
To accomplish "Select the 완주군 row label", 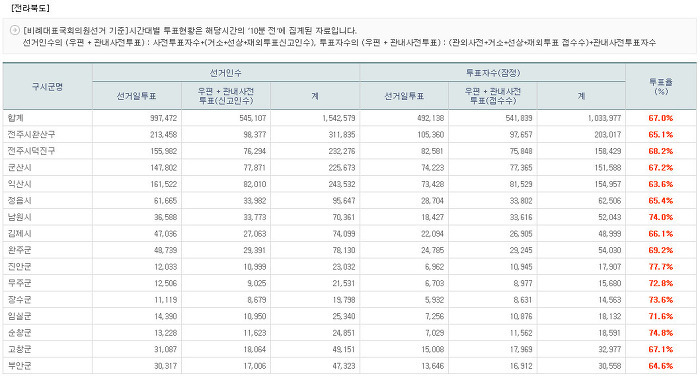I will point(20,250).
